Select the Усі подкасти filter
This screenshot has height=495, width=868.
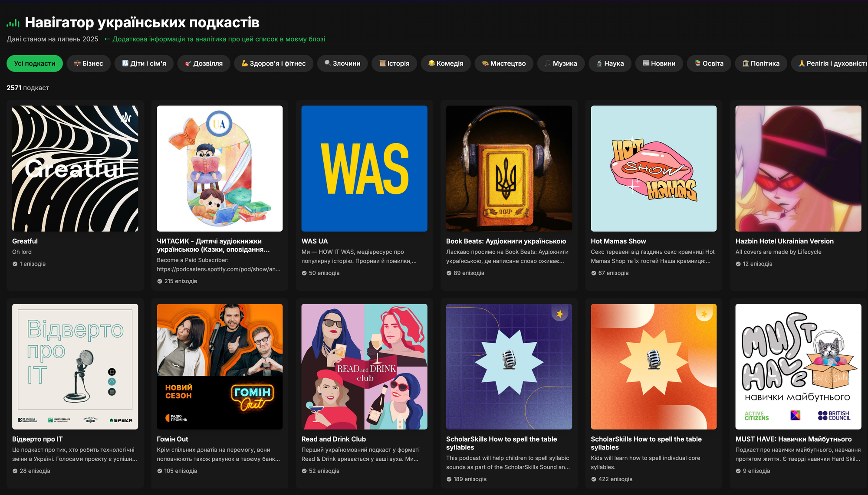pyautogui.click(x=35, y=63)
